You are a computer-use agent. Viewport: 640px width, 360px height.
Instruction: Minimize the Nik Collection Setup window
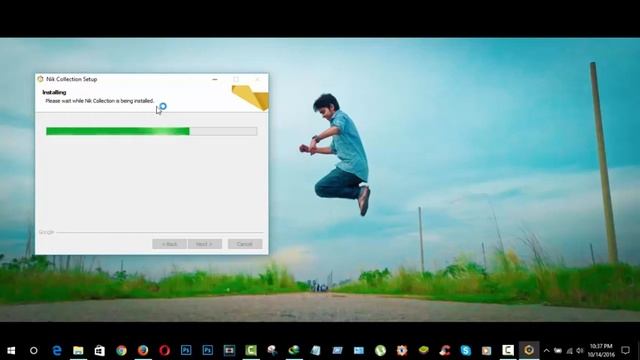pyautogui.click(x=215, y=79)
